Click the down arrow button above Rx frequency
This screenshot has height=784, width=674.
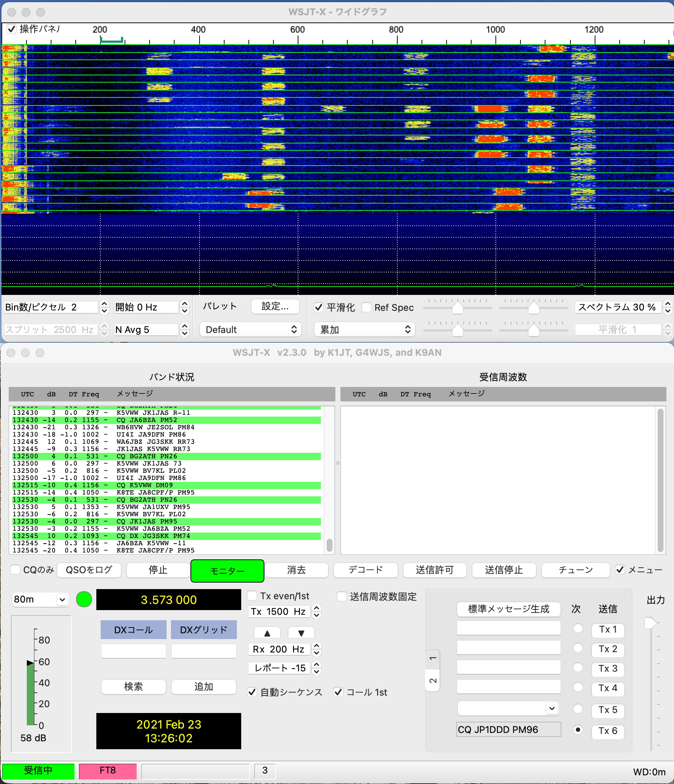tap(301, 633)
